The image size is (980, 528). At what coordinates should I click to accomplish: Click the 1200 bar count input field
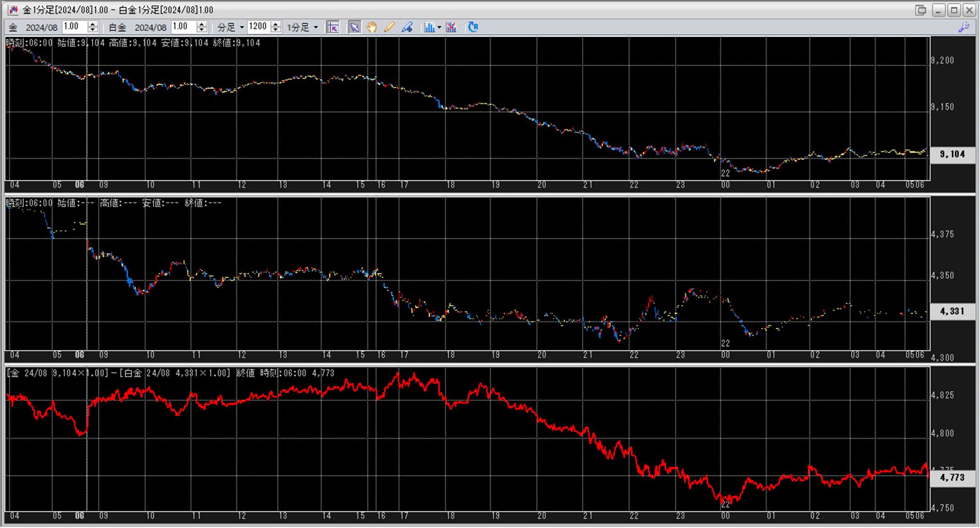click(258, 27)
